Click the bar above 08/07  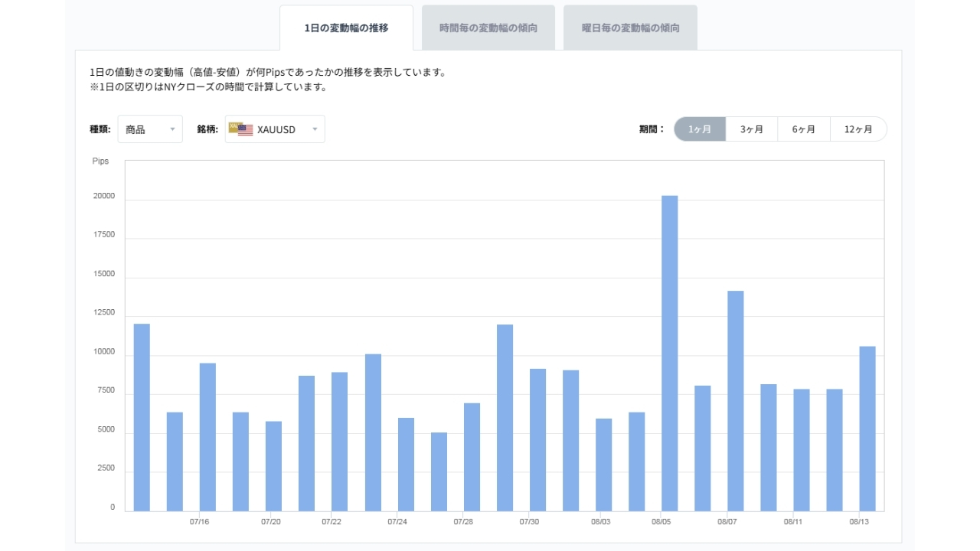pos(736,401)
